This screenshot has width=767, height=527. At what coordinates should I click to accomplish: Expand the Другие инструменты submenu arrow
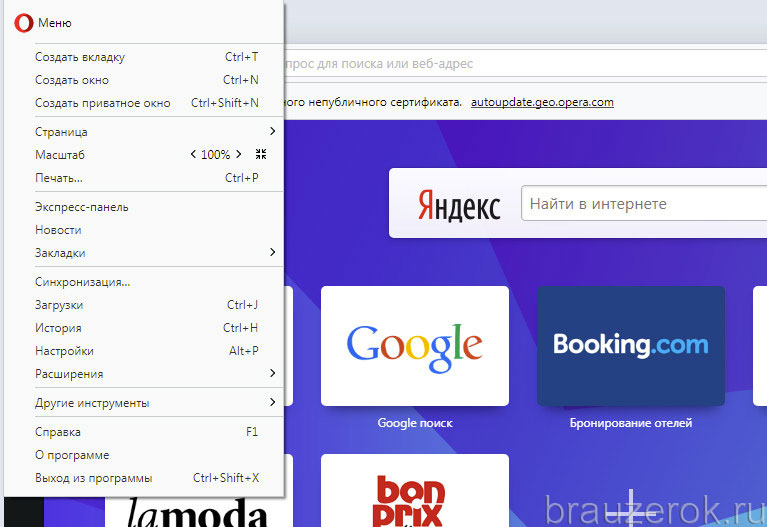272,402
